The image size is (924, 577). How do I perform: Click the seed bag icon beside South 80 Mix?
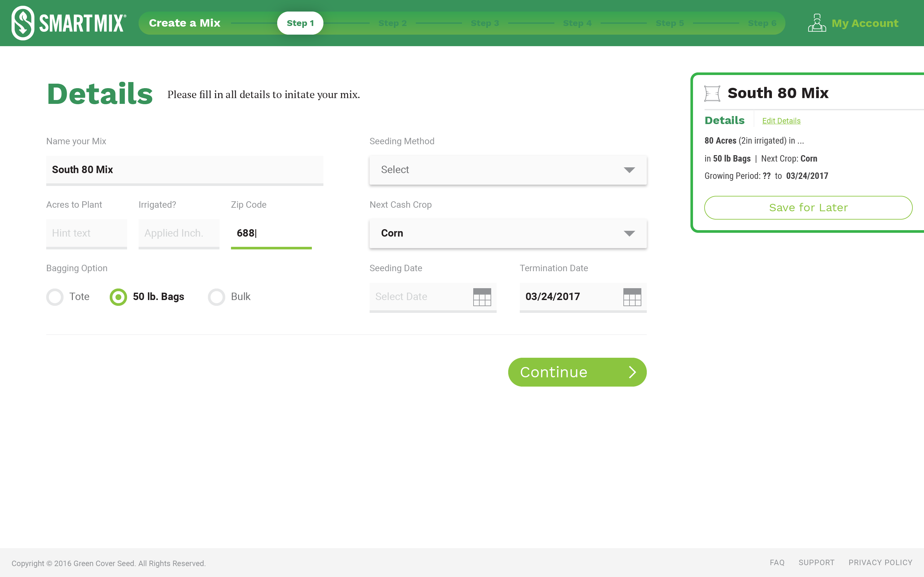[712, 94]
